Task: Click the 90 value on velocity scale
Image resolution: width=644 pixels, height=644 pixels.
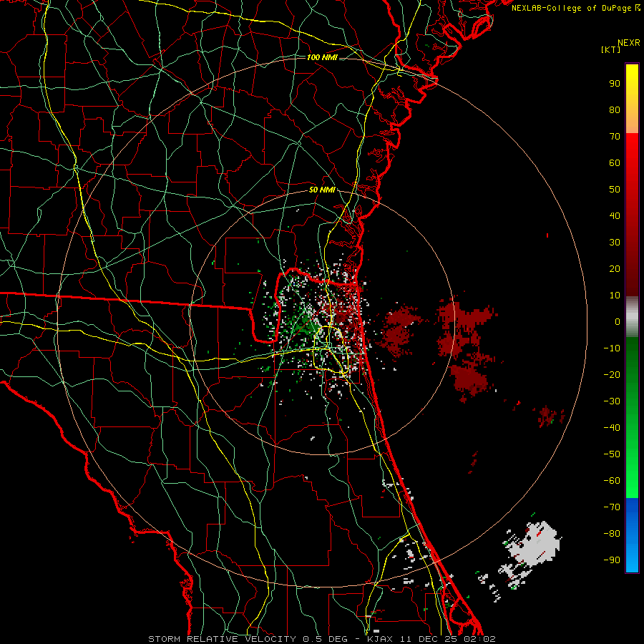Action: [615, 84]
